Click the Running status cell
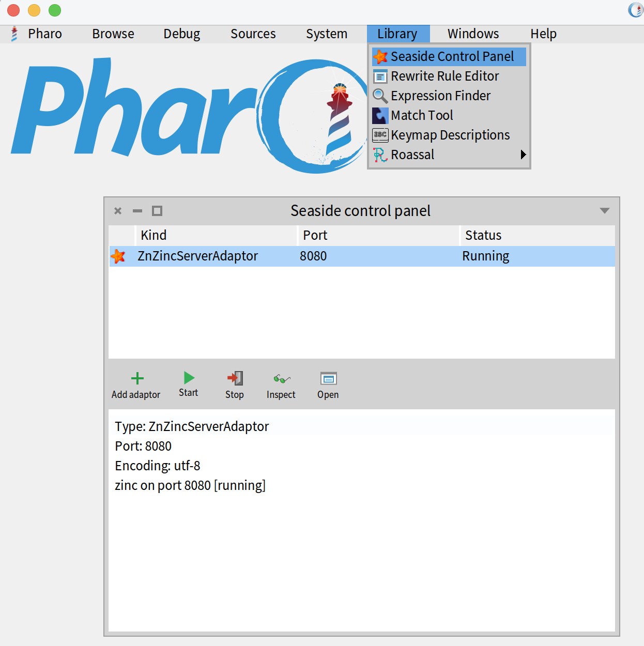The width and height of the screenshot is (644, 646). pos(486,256)
